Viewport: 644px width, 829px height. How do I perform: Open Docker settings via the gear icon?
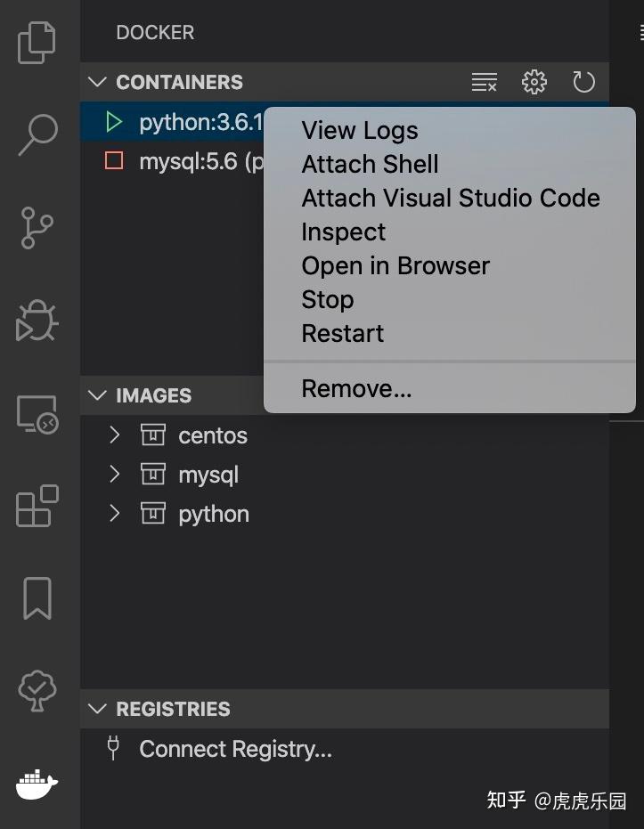click(x=534, y=81)
